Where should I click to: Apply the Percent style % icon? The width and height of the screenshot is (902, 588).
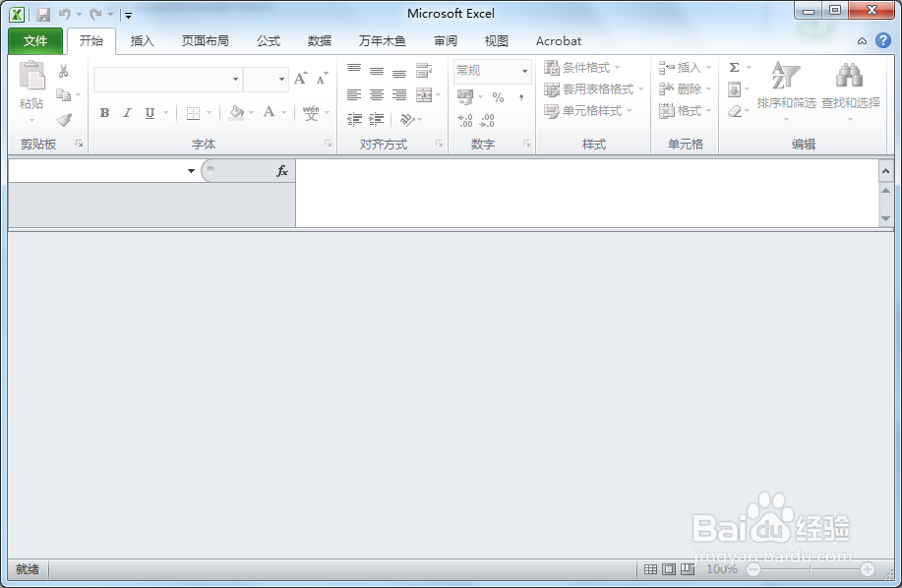(x=497, y=98)
